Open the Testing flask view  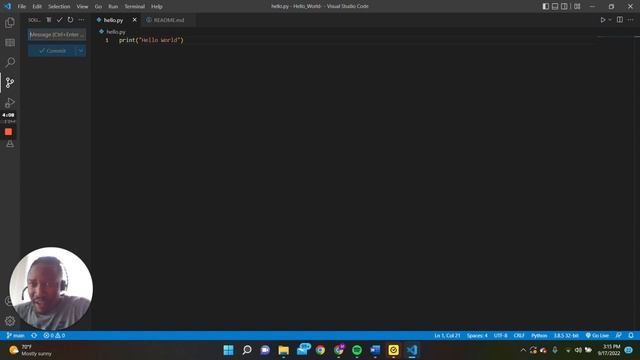point(10,144)
